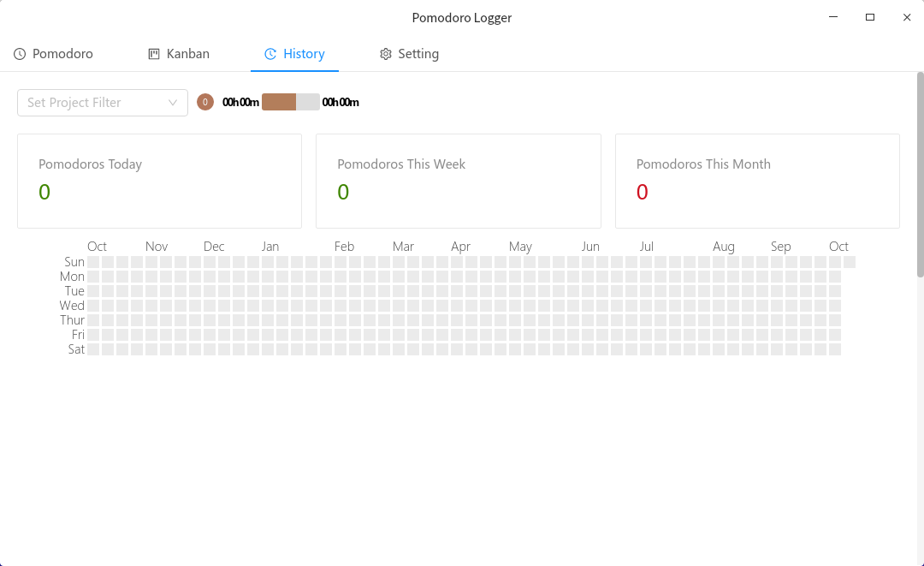Click the Set Project Filter placeholder text

[x=74, y=103]
